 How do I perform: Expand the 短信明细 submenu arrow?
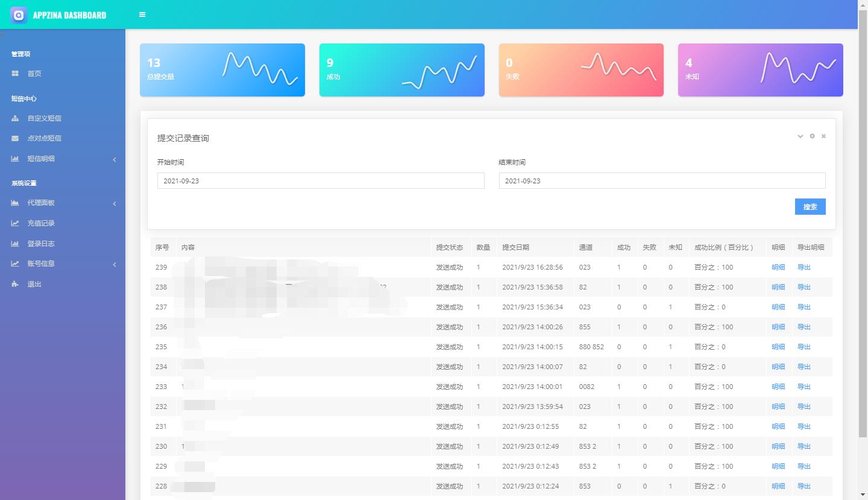point(115,159)
